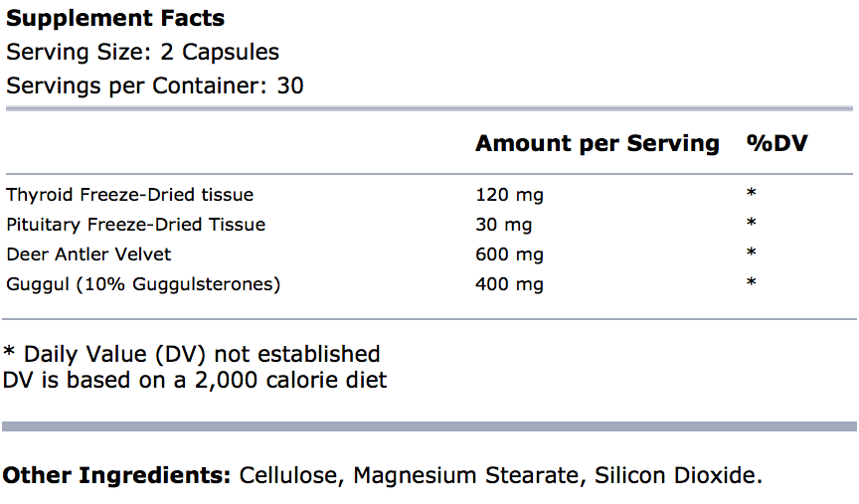Click the 400 mg amount value
Image resolution: width=859 pixels, height=504 pixels.
point(510,284)
